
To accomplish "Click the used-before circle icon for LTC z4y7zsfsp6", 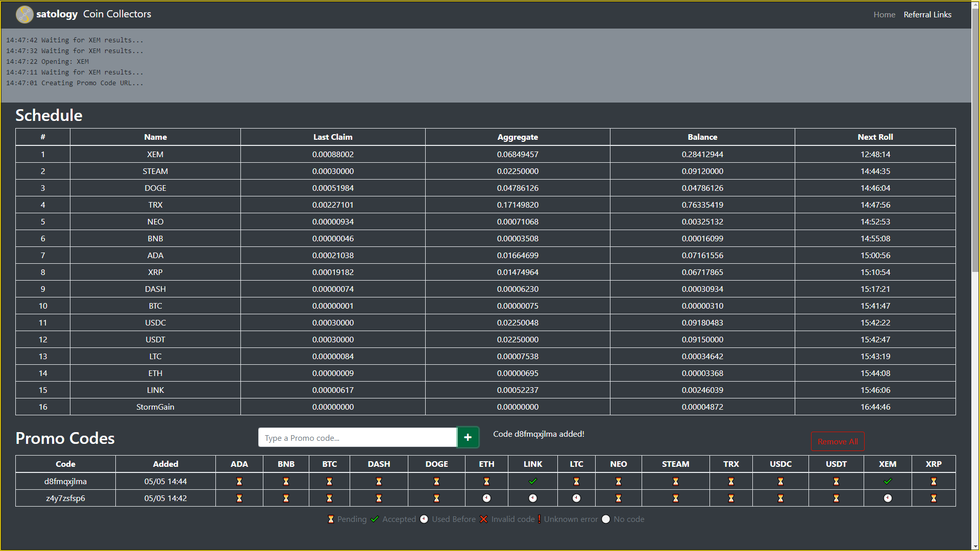I will [x=576, y=497].
